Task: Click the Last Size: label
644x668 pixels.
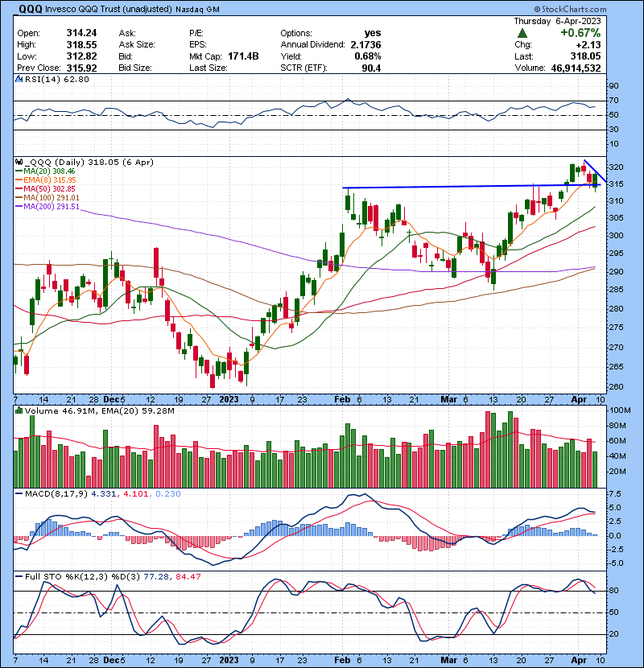Action: (208, 68)
